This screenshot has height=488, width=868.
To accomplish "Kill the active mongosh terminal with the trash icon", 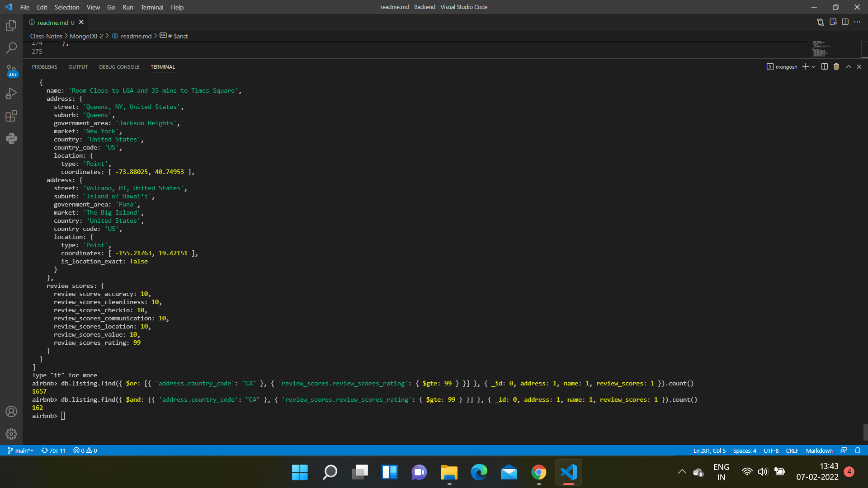I will coord(836,66).
